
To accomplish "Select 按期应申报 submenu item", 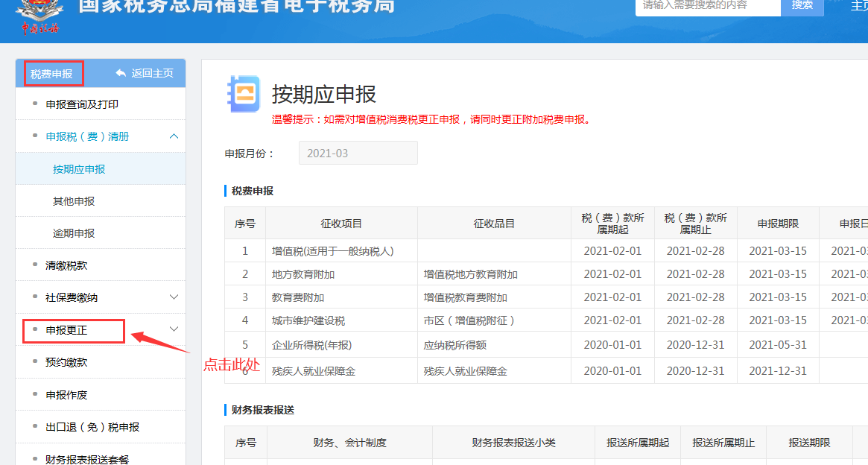I will 79,169.
